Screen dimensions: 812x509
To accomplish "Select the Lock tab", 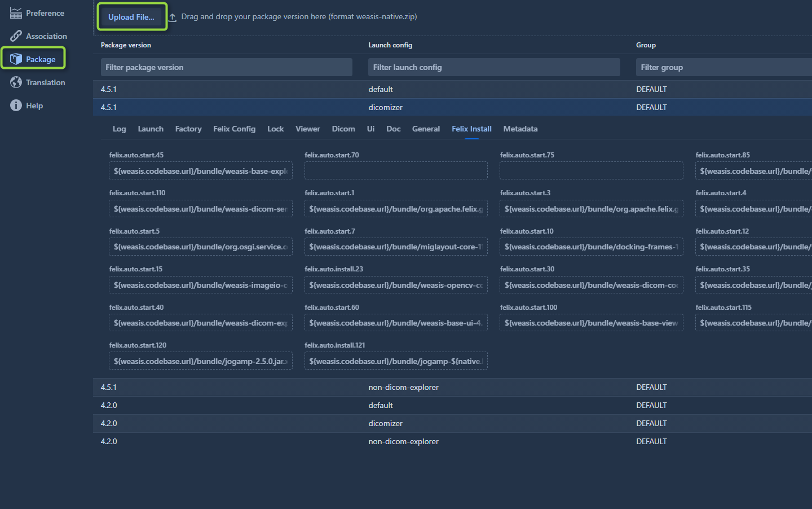I will (x=276, y=129).
